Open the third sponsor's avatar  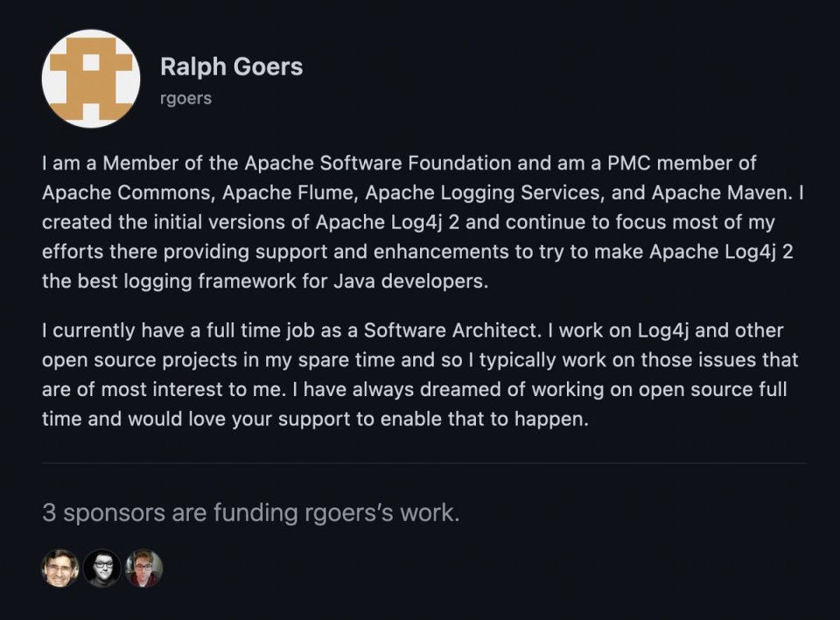144,568
